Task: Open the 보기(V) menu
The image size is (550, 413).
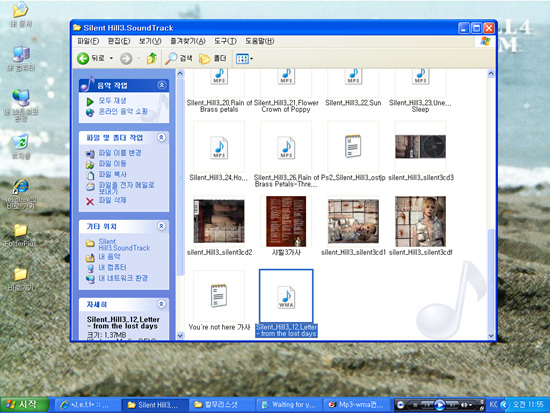Action: point(150,41)
